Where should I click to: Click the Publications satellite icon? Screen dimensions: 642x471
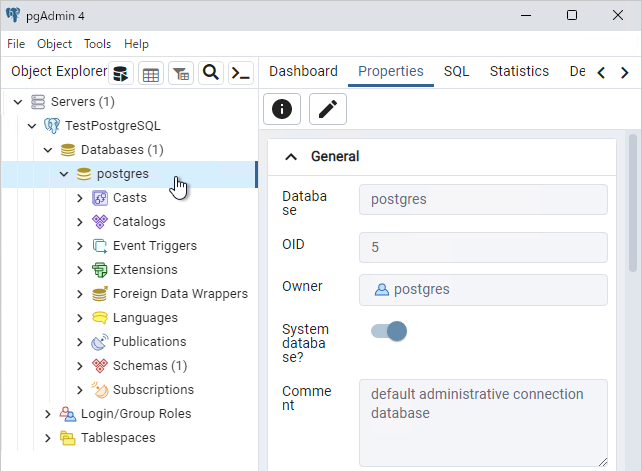pyautogui.click(x=100, y=342)
